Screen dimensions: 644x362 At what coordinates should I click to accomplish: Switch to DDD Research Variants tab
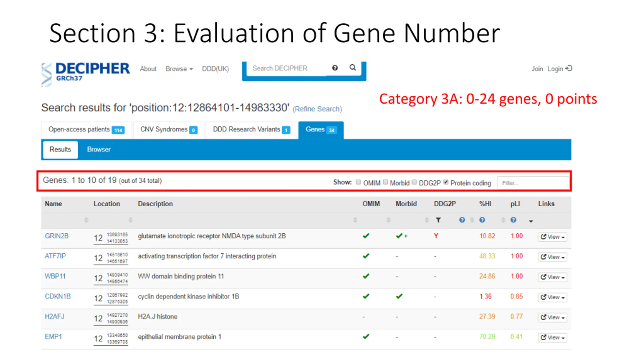pos(252,130)
